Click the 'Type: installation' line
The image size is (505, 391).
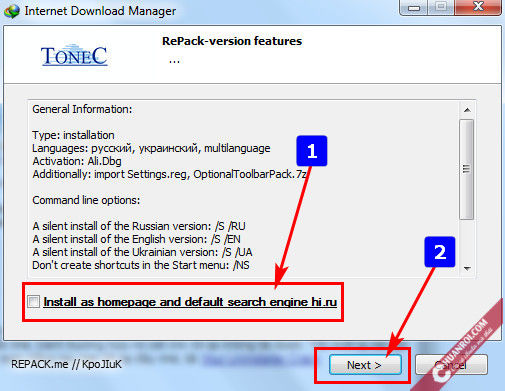tap(73, 135)
